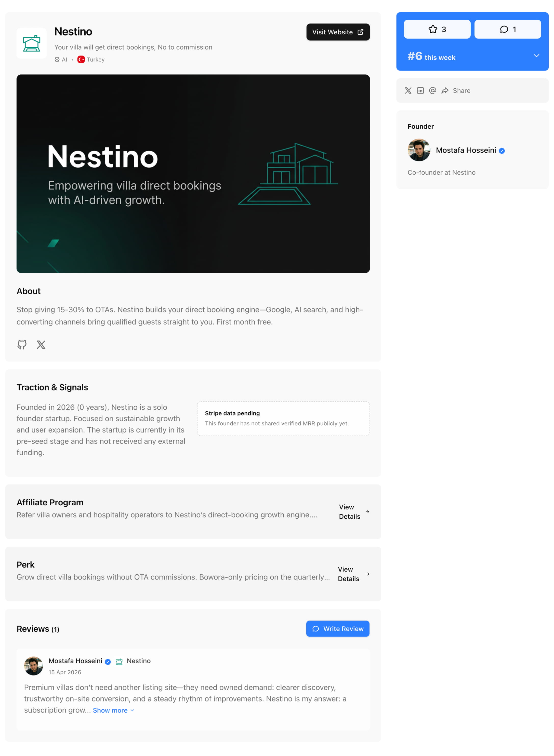
Task: Open View Details for the Perk
Action: coord(353,574)
